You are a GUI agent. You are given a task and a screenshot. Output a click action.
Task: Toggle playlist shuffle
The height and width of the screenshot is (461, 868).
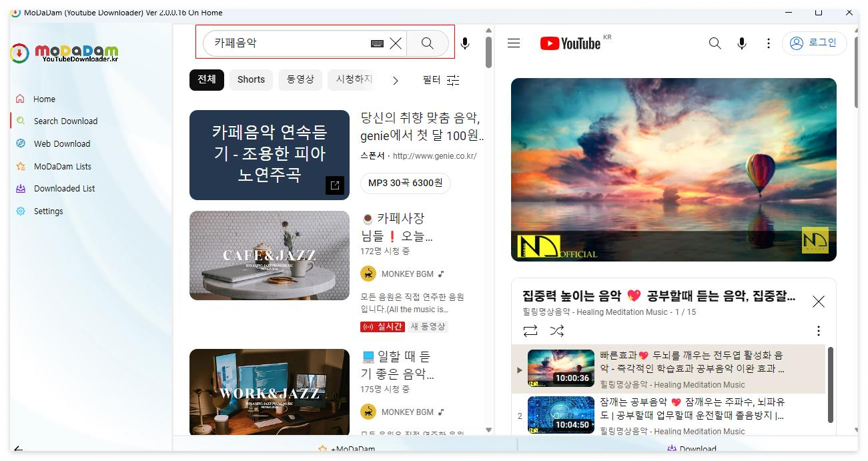(557, 331)
